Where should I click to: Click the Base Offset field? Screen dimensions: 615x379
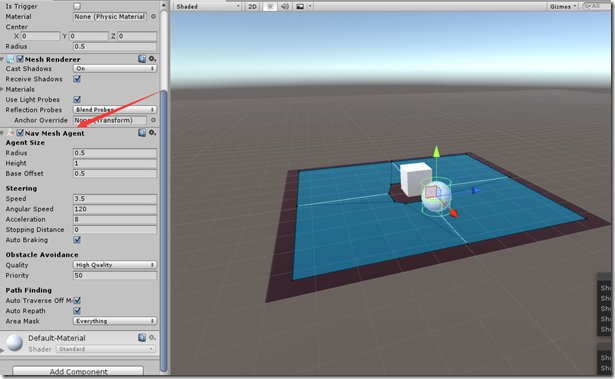115,173
